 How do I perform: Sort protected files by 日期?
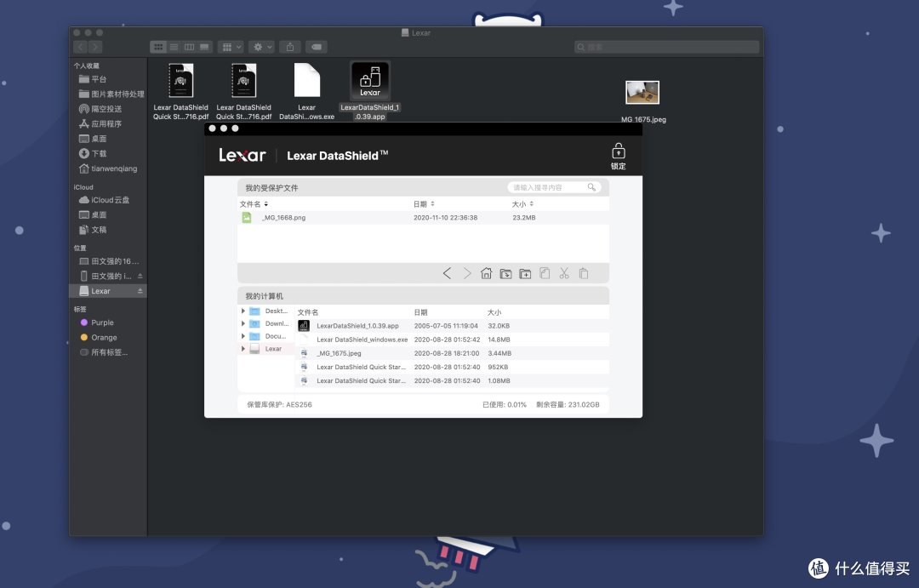[424, 204]
